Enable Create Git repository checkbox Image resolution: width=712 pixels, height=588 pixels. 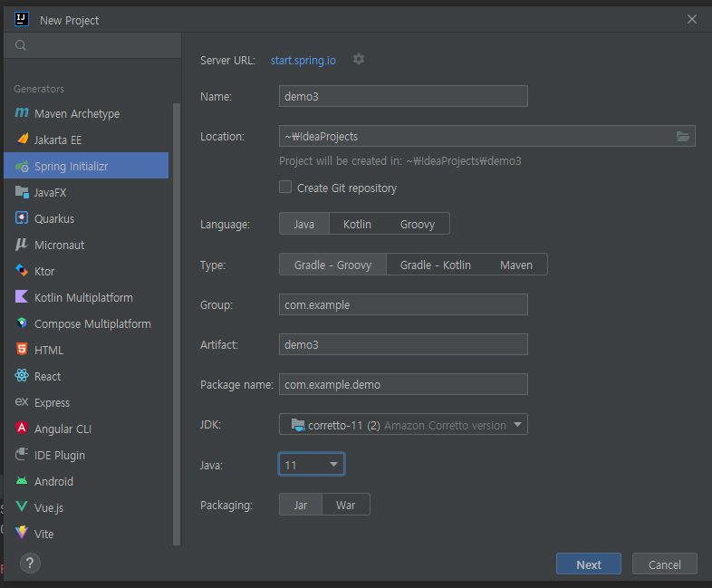pyautogui.click(x=285, y=188)
